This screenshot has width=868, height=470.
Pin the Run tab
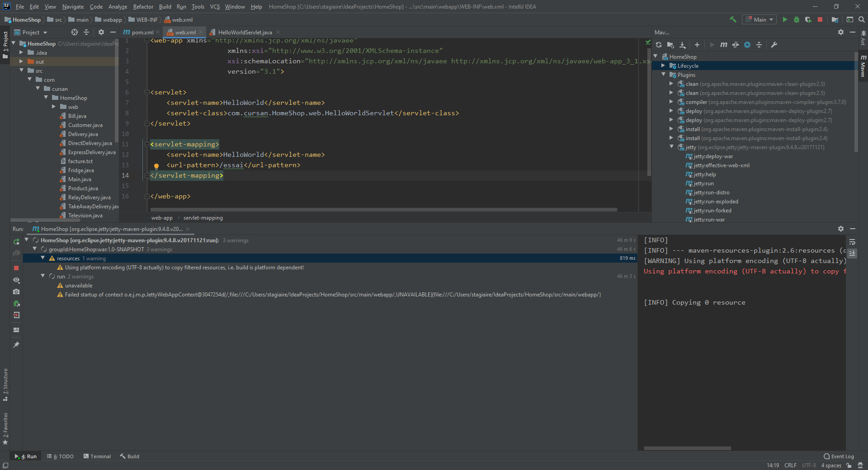click(16, 345)
